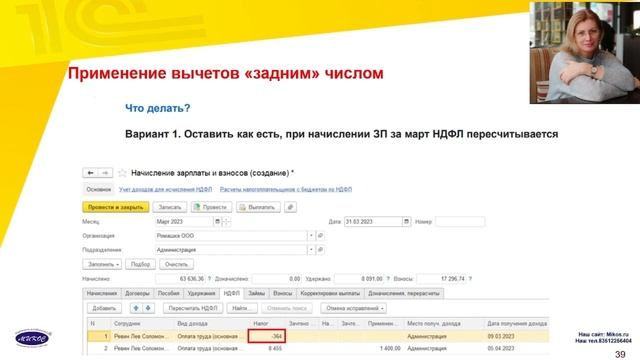Expand the Подразделение dropdown list
The width and height of the screenshot is (640, 360).
(x=311, y=250)
